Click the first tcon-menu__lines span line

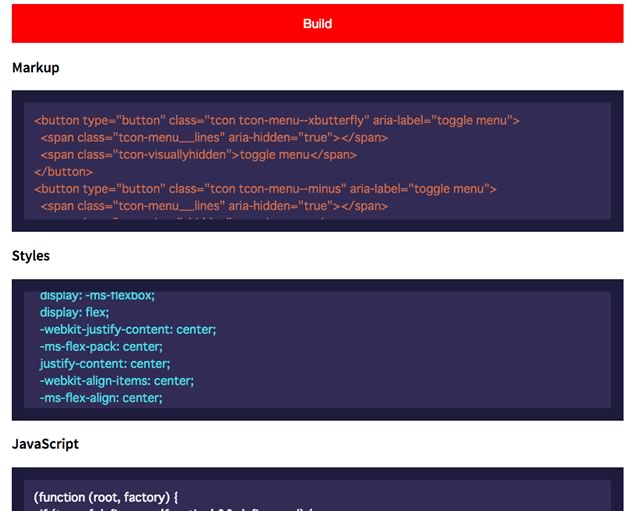(214, 138)
